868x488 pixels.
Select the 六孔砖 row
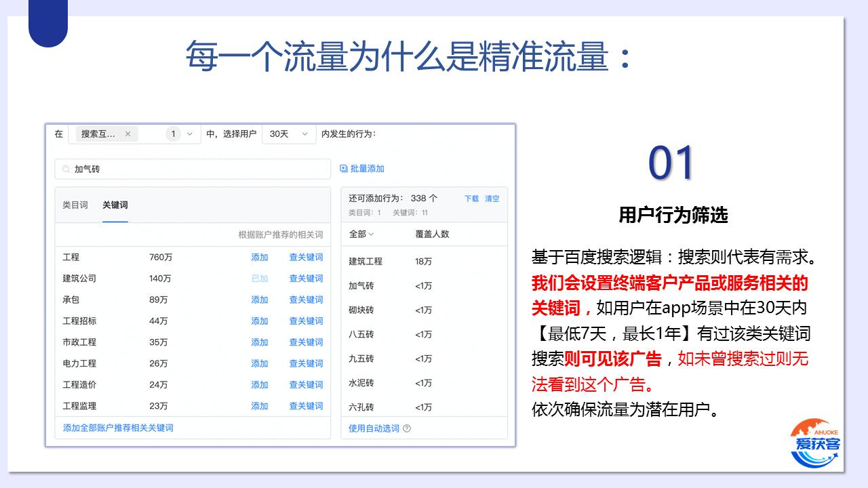(424, 407)
